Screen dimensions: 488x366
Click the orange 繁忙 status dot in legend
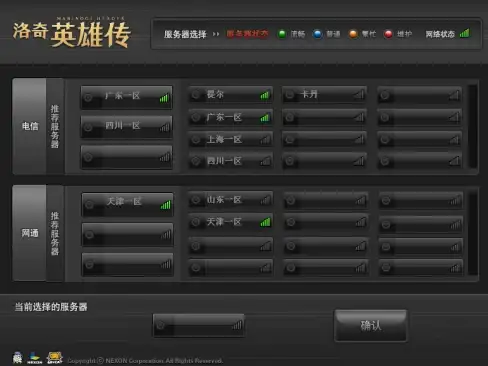click(353, 34)
